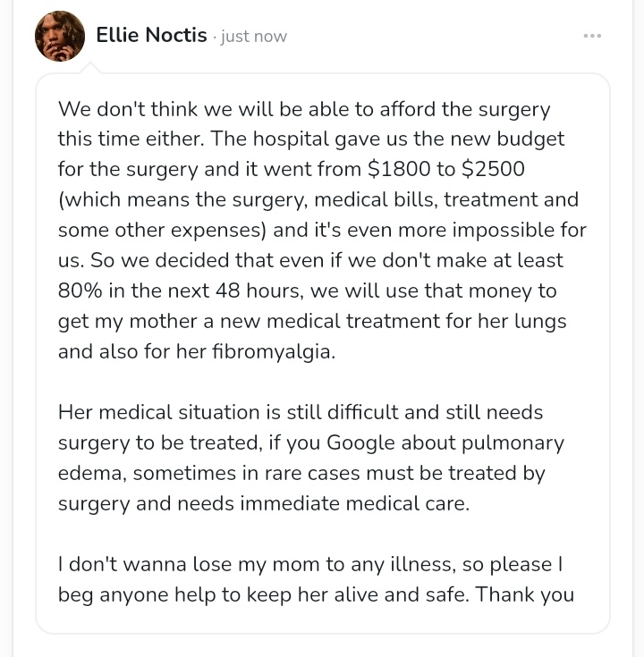The width and height of the screenshot is (644, 657).
Task: Open the three-dot post options menu
Action: pyautogui.click(x=592, y=36)
